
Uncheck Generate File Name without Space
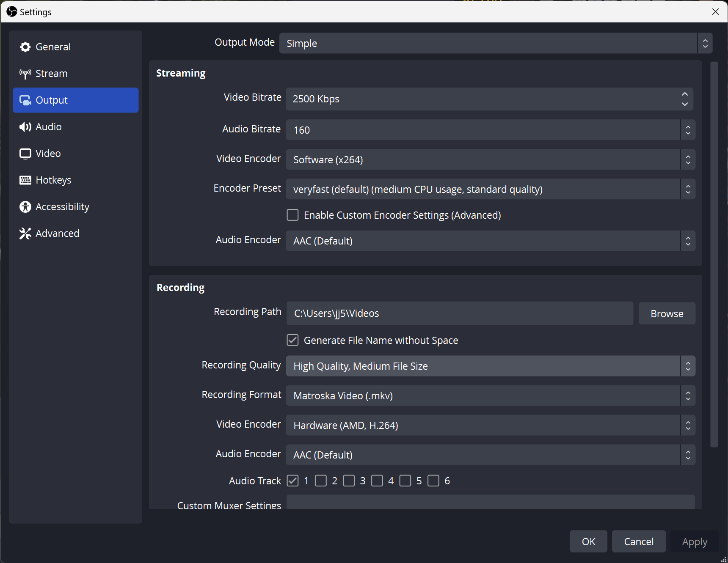pos(292,341)
